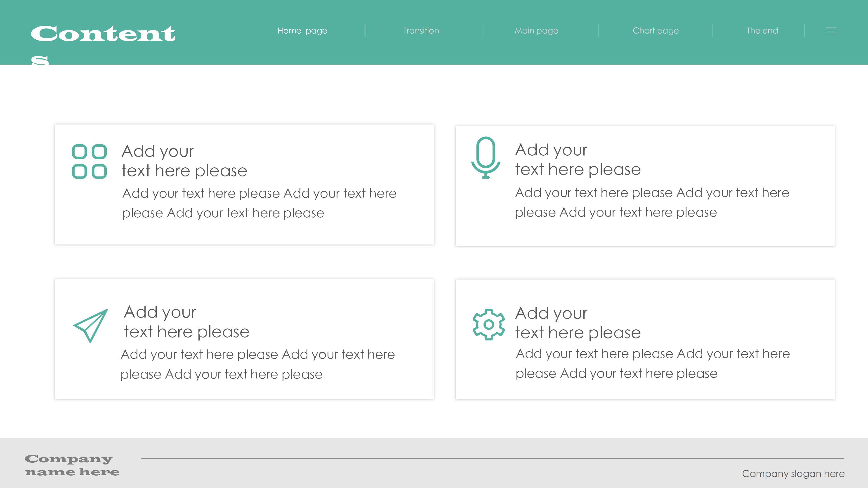Image resolution: width=868 pixels, height=488 pixels.
Task: Click body text in microphone card
Action: click(x=652, y=202)
